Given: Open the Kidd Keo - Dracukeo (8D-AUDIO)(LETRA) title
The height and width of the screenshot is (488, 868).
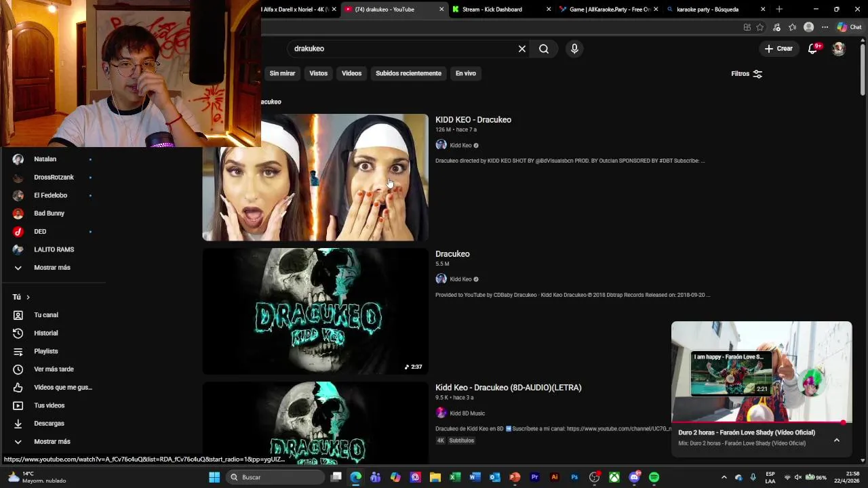Looking at the screenshot, I should point(509,388).
